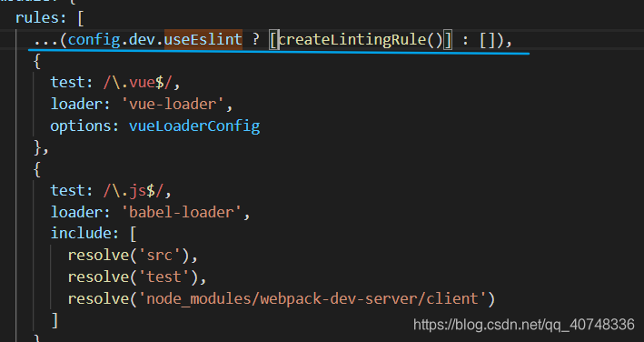Click 'config' in the spread expression

94,40
